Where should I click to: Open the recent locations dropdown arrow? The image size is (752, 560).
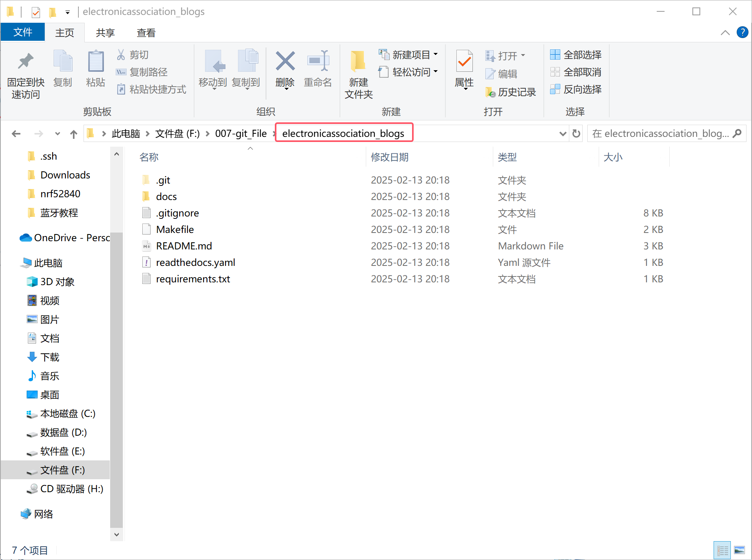point(58,134)
